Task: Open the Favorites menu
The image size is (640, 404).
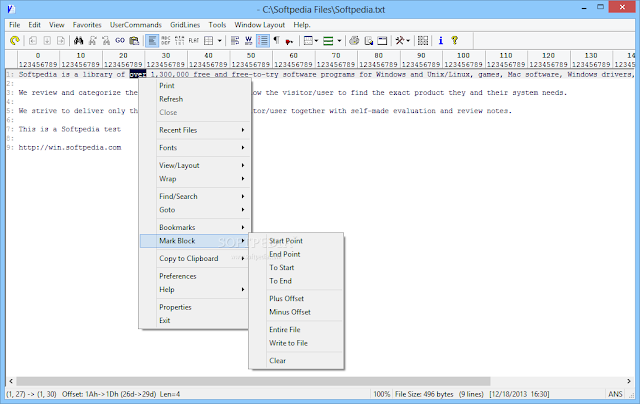Action: point(87,25)
